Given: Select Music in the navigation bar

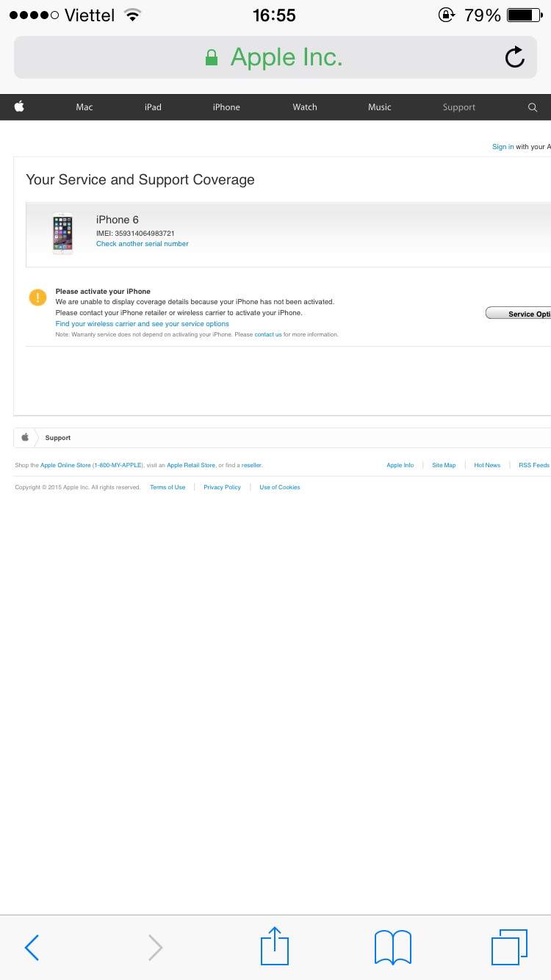Looking at the screenshot, I should coord(380,107).
